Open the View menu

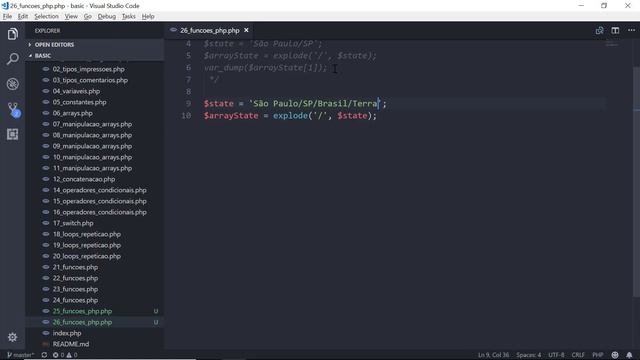(71, 16)
